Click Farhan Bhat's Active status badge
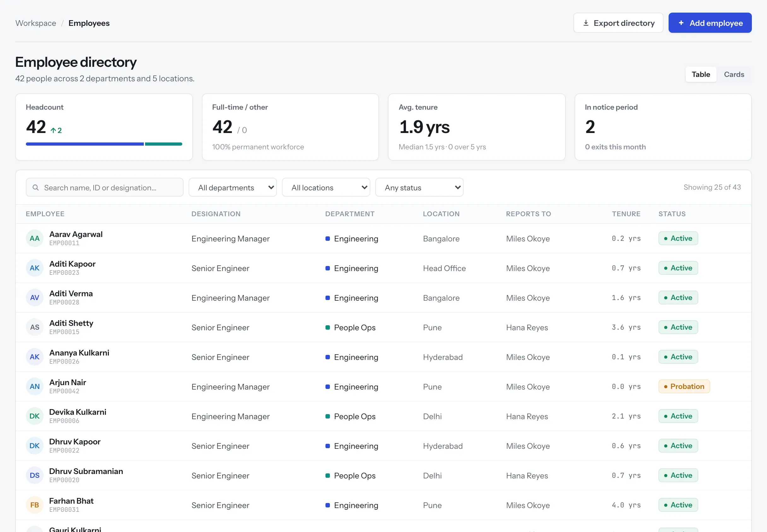The image size is (767, 532). click(x=678, y=505)
